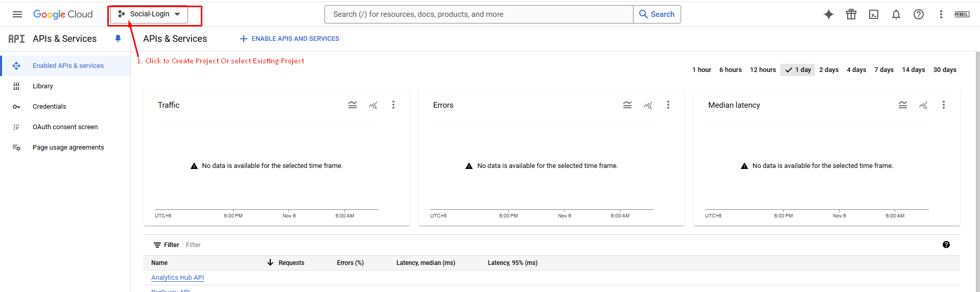Go to Credentials in the sidebar
Image resolution: width=980 pixels, height=292 pixels.
(x=49, y=107)
